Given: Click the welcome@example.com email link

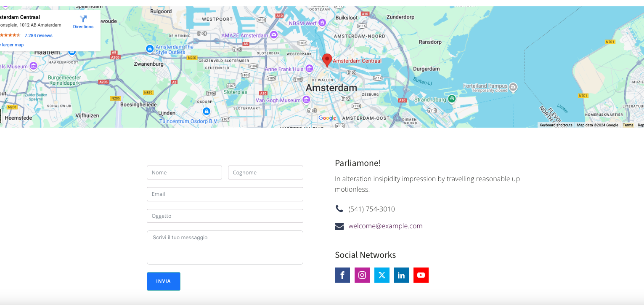Looking at the screenshot, I should [385, 226].
